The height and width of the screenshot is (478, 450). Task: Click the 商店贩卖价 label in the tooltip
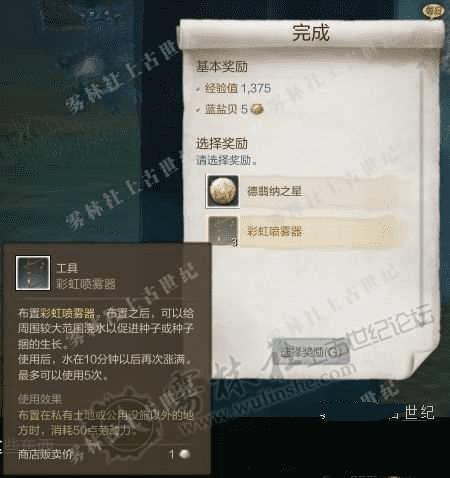(x=45, y=454)
